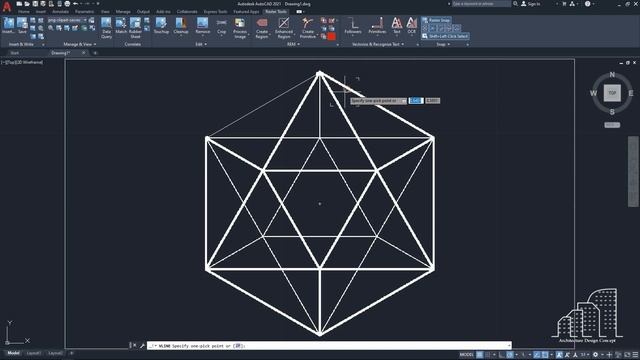This screenshot has height=360, width=640.
Task: Click Sign In link in title bar
Action: 534,4
